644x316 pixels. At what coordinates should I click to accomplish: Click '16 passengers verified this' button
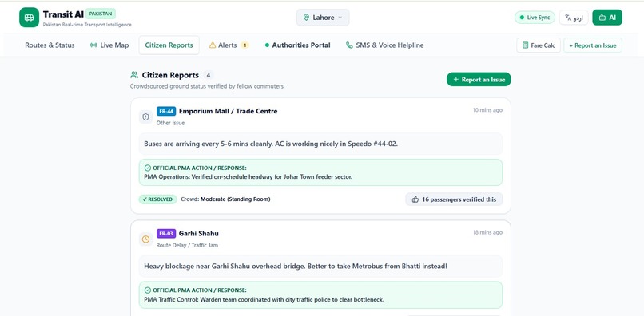pyautogui.click(x=454, y=199)
